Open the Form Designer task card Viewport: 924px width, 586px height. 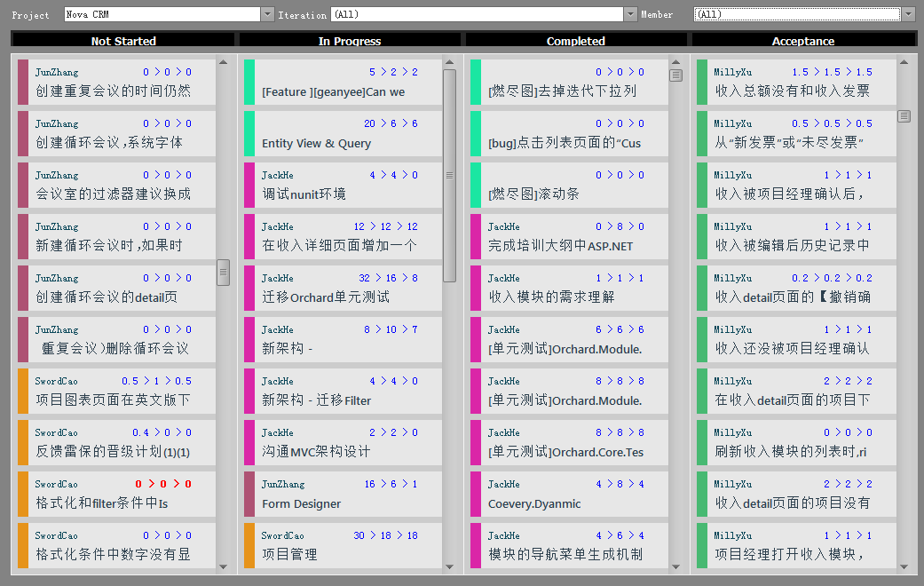click(x=343, y=495)
